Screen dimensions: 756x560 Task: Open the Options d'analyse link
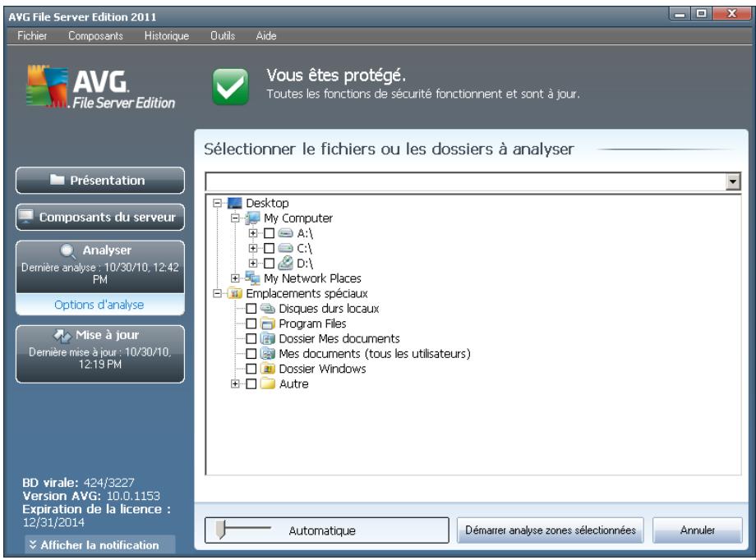pyautogui.click(x=99, y=305)
